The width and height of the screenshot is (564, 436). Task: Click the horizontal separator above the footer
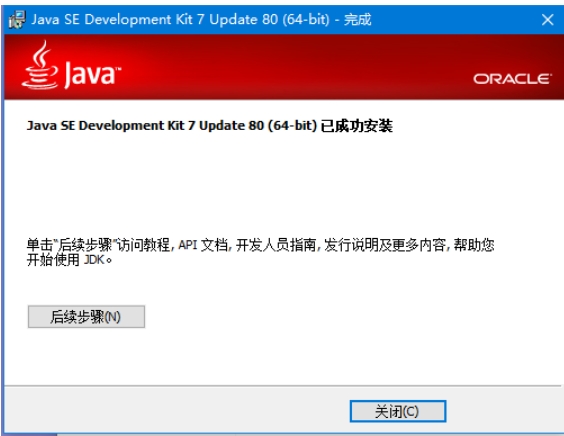coord(283,386)
